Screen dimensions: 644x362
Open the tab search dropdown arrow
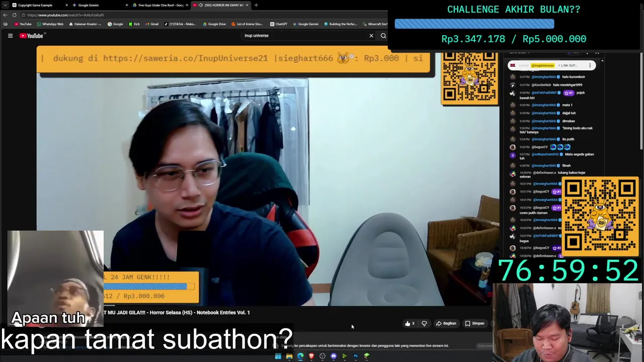(x=5, y=5)
